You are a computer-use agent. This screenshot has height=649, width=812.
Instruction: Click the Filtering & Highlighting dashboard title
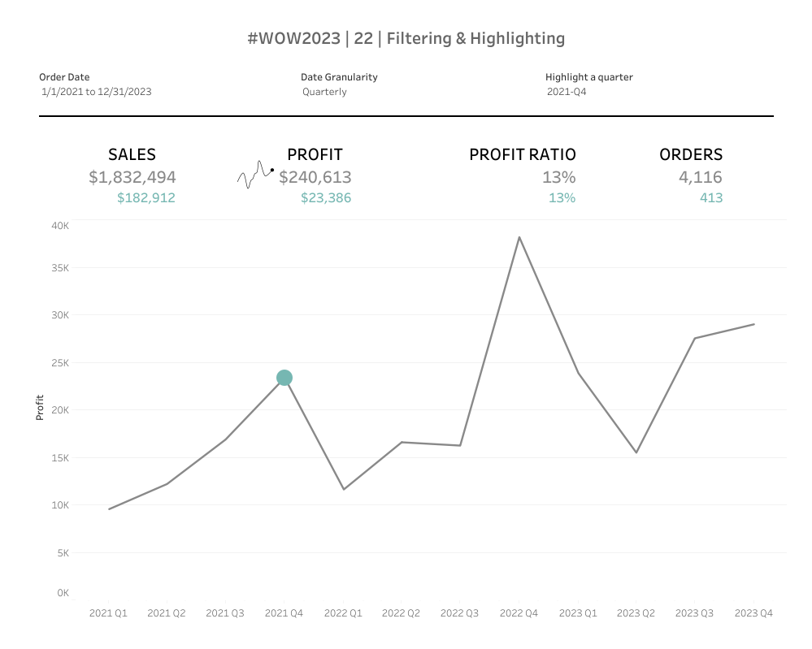[x=406, y=38]
